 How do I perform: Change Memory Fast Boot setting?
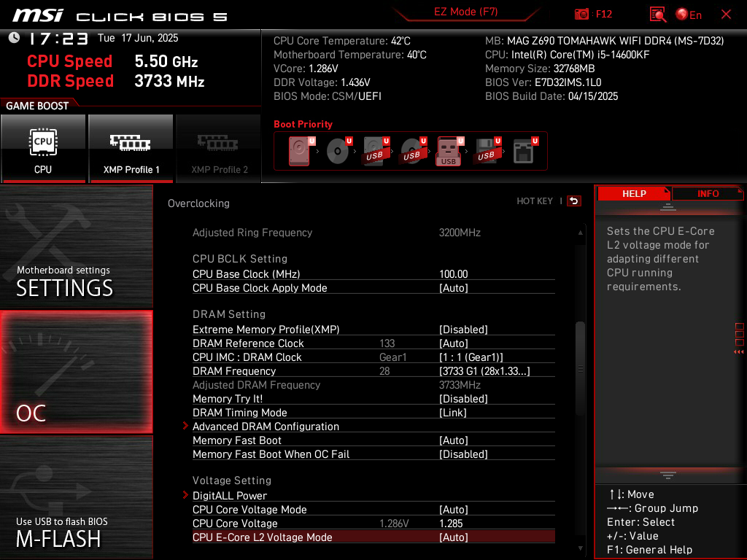[x=373, y=440]
